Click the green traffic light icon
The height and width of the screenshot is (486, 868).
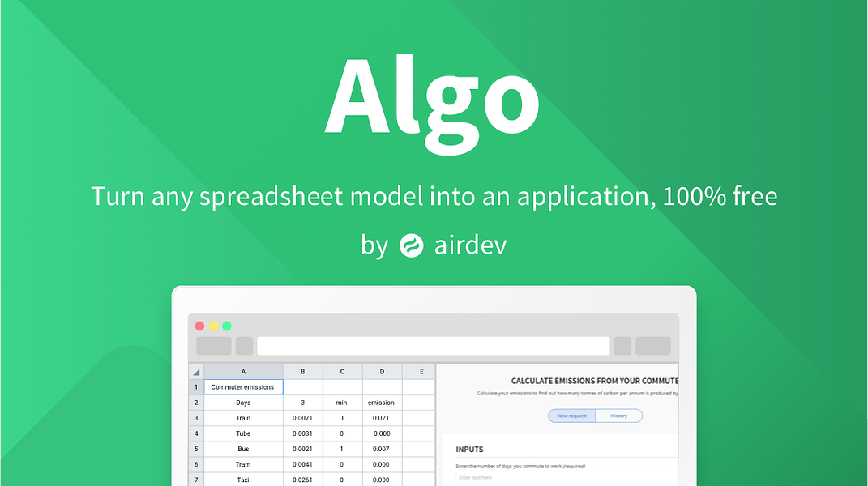coord(227,325)
